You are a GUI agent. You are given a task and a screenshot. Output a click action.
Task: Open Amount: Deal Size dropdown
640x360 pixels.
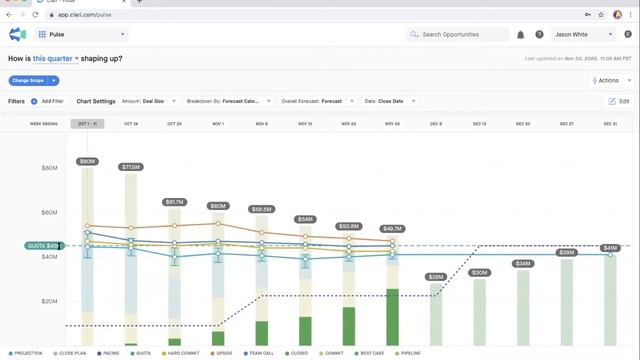click(x=149, y=101)
